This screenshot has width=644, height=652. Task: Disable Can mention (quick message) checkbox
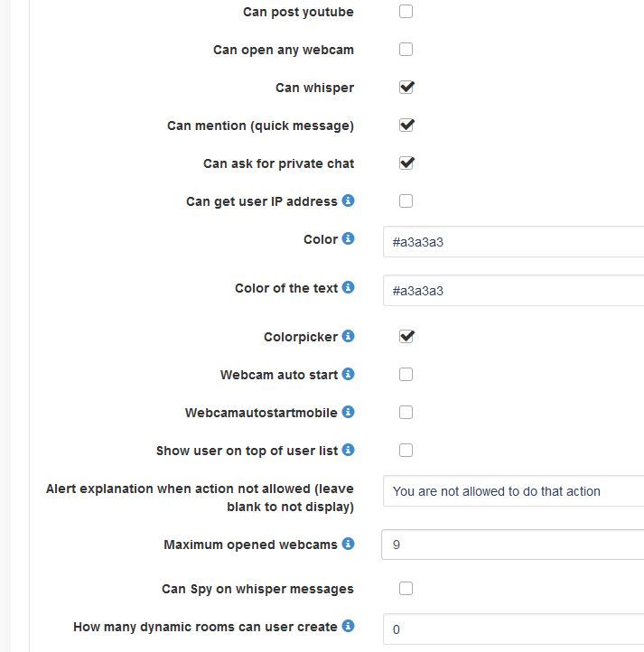pyautogui.click(x=406, y=126)
